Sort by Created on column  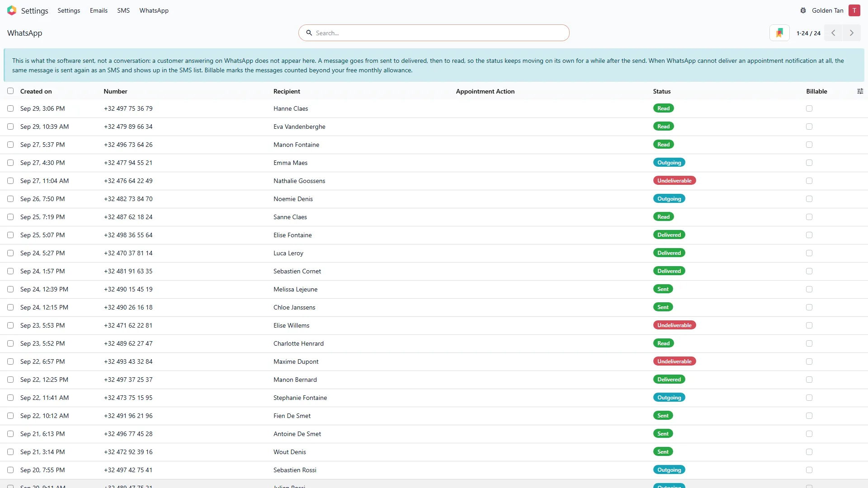point(36,91)
